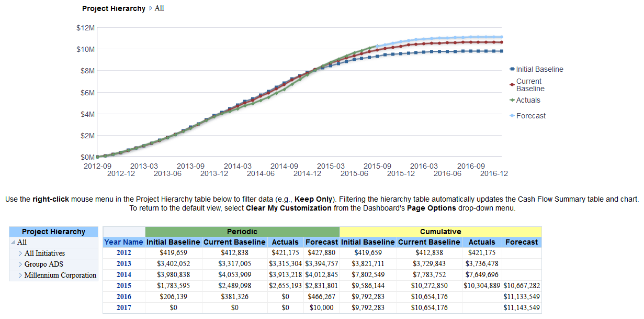Click the All breadcrumb link
The width and height of the screenshot is (644, 319).
(159, 8)
